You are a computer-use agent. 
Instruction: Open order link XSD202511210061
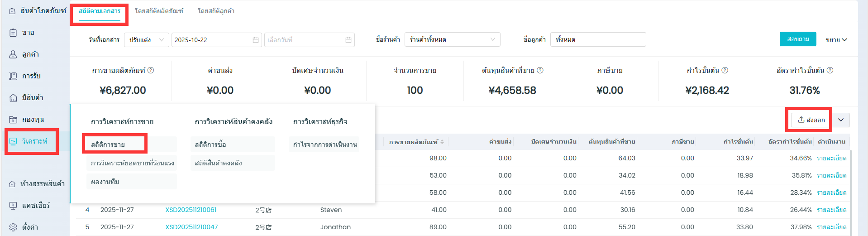(191, 210)
